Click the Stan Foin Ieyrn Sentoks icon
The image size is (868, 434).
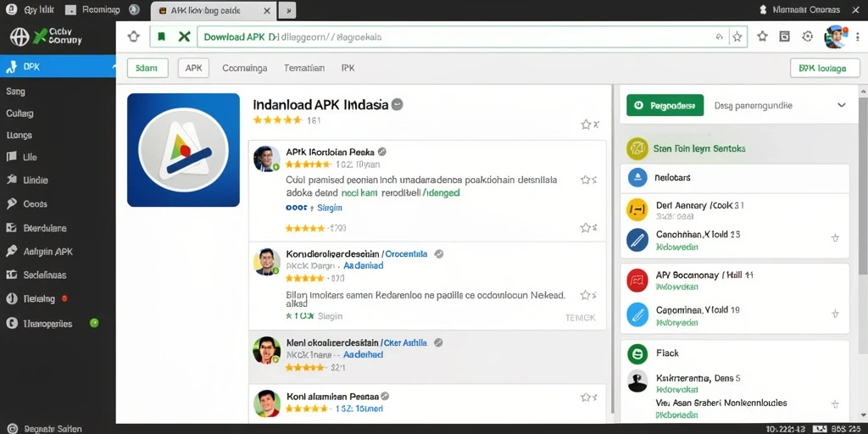coord(637,148)
